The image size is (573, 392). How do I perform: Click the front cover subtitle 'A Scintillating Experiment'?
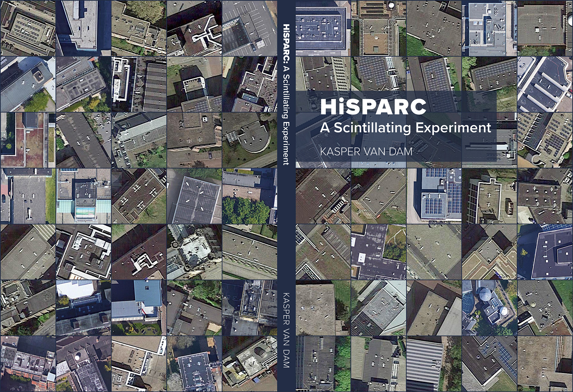pyautogui.click(x=405, y=128)
